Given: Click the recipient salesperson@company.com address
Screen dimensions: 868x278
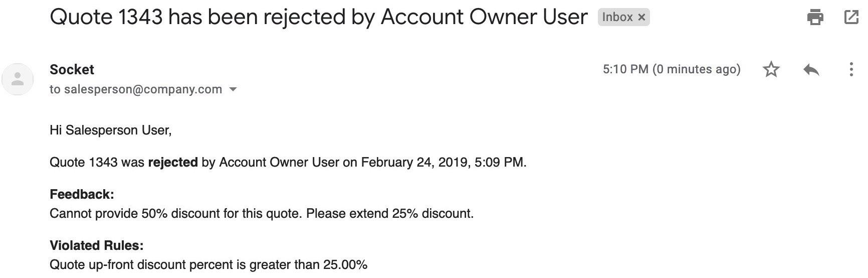Looking at the screenshot, I should pyautogui.click(x=143, y=89).
